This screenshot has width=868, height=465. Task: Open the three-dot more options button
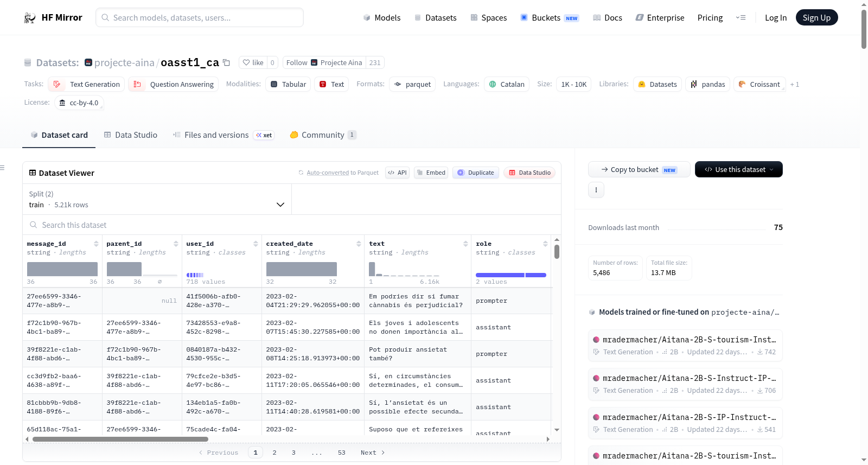point(596,190)
